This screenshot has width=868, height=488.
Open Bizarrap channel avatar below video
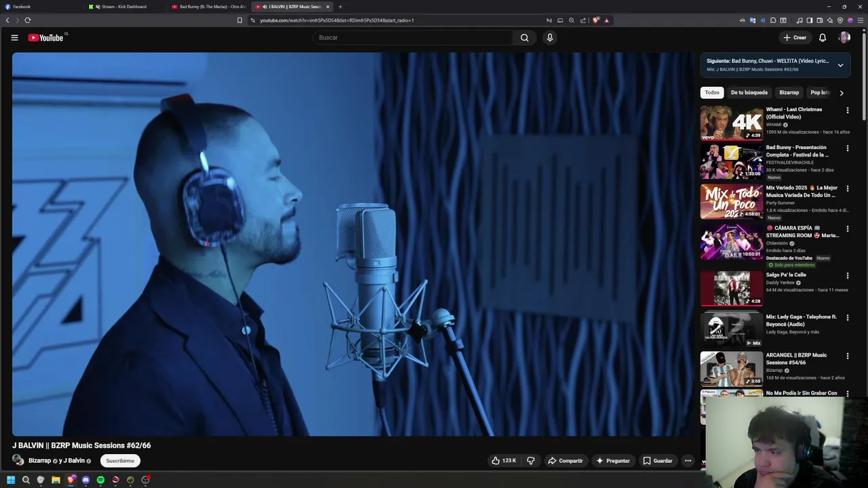[x=18, y=461]
